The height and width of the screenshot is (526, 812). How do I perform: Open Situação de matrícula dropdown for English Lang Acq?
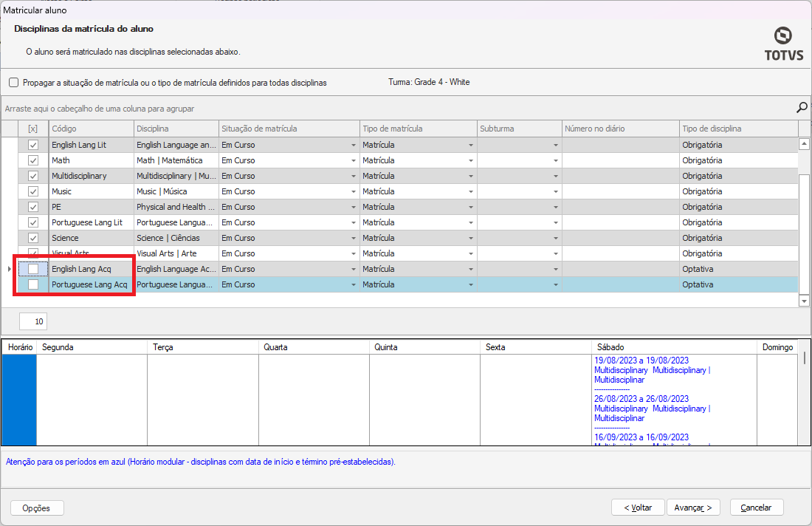click(x=353, y=270)
